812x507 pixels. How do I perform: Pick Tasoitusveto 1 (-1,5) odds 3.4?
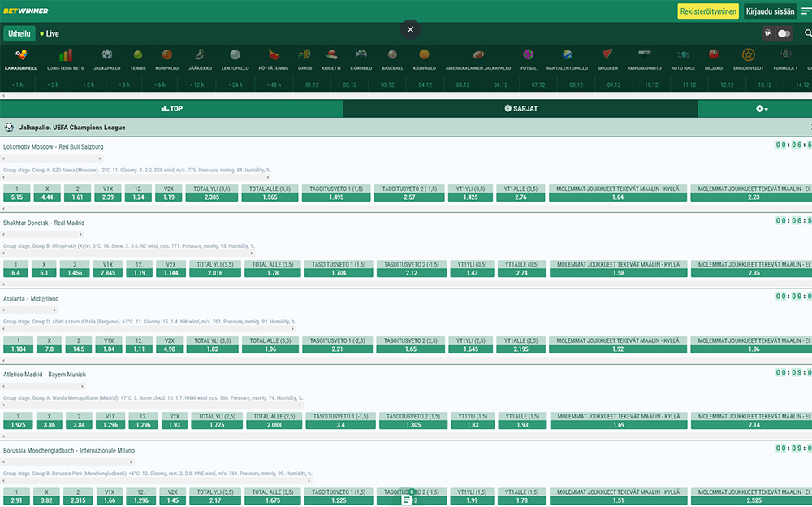(341, 420)
